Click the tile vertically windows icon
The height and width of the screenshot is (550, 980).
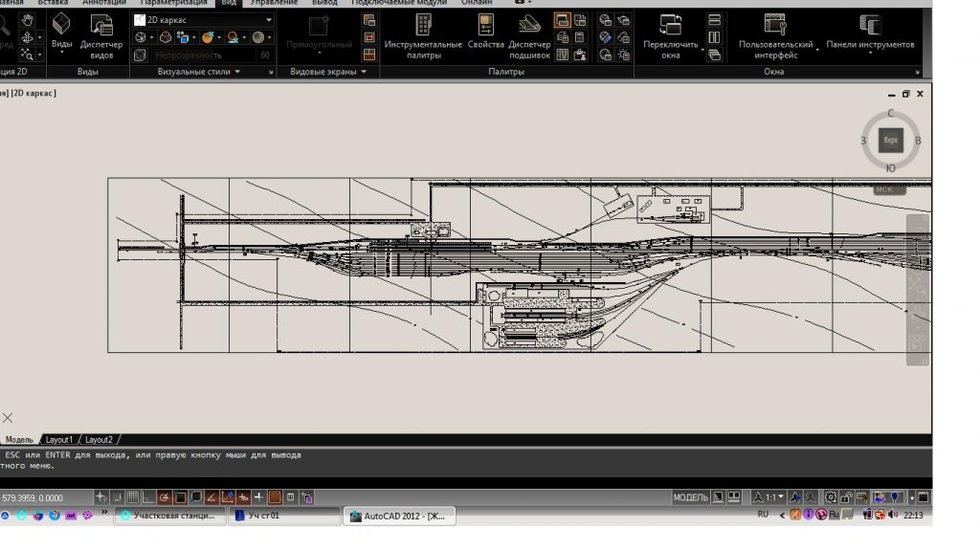coord(714,37)
